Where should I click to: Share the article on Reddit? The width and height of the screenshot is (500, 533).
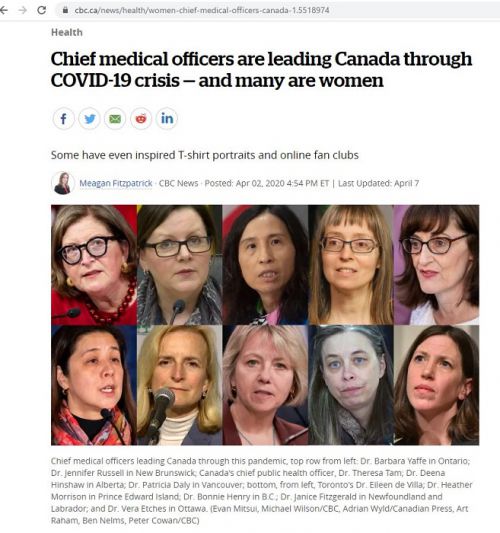click(141, 119)
